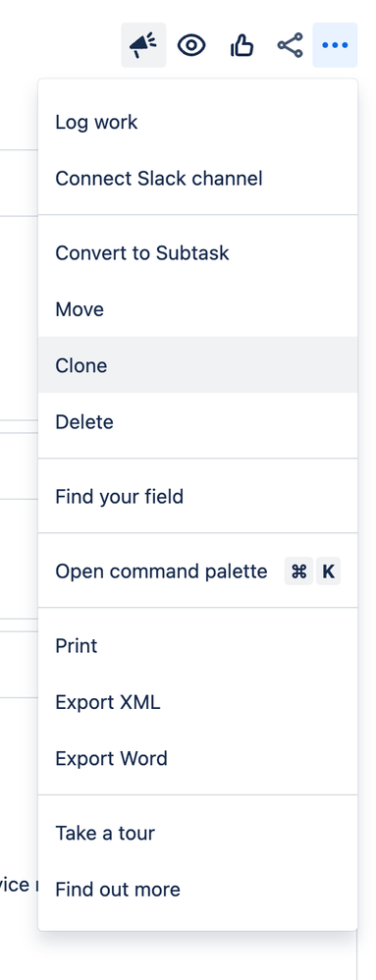The height and width of the screenshot is (980, 376).
Task: Start Take a tour
Action: (197, 833)
